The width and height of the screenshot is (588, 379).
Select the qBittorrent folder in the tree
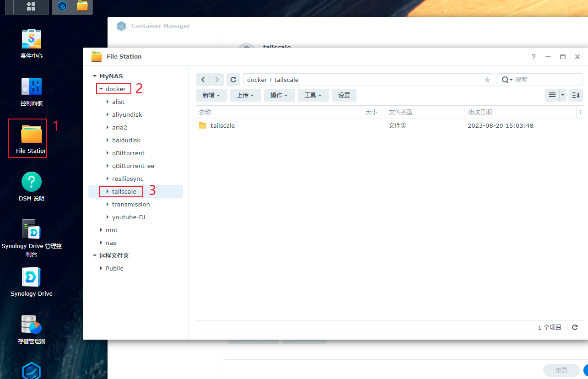tap(128, 153)
